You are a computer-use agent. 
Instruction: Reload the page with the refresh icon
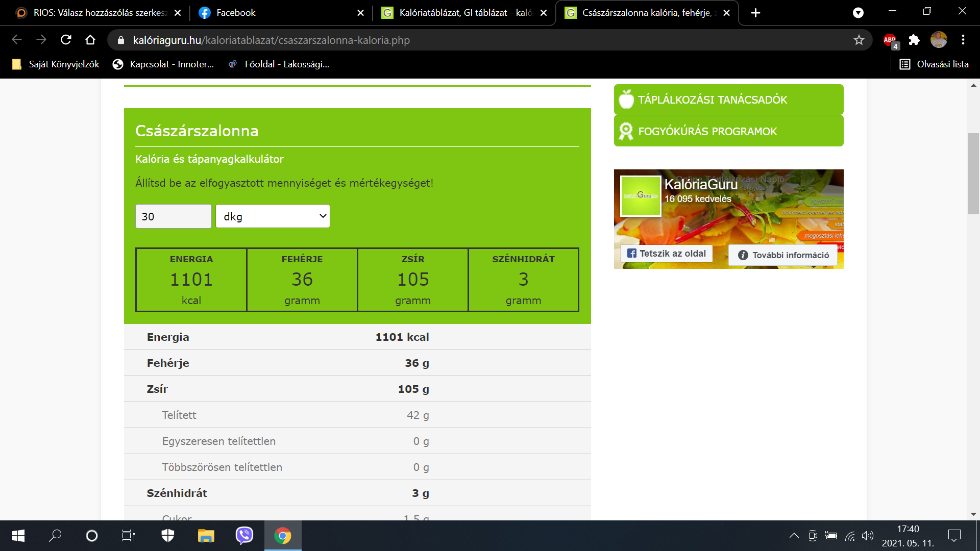click(x=66, y=40)
